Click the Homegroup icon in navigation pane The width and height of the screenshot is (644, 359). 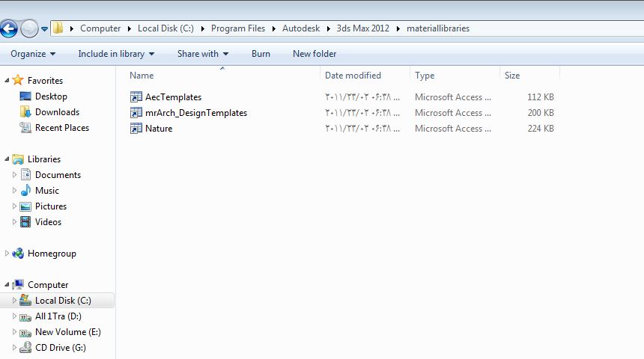coord(18,254)
